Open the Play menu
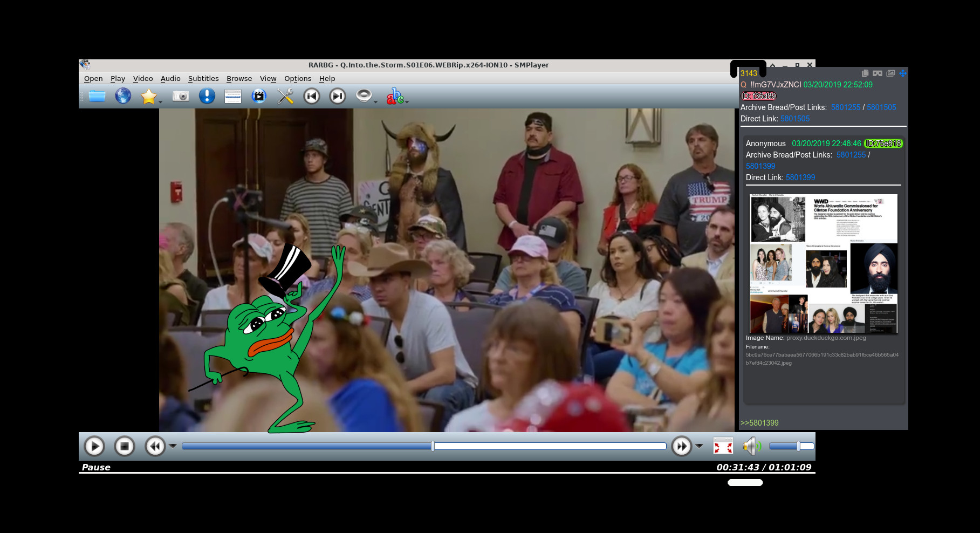Viewport: 980px width, 533px height. pyautogui.click(x=118, y=79)
